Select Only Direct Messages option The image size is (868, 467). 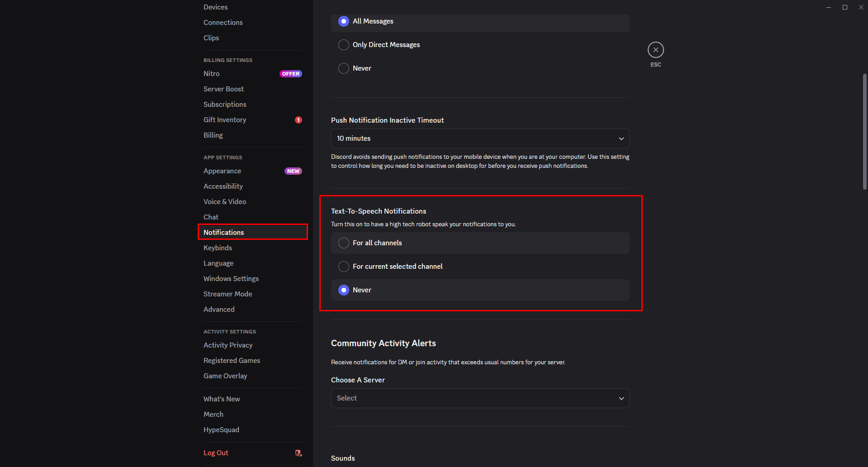344,44
